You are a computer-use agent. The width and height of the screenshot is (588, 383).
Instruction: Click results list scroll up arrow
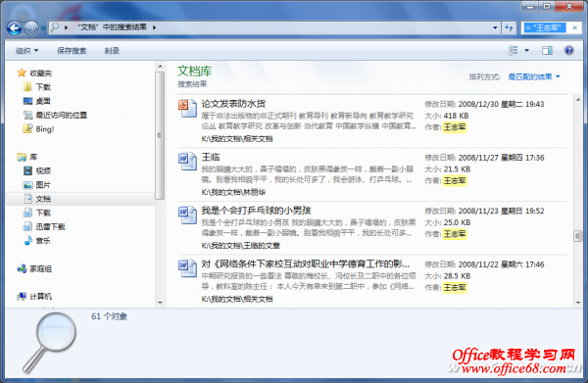[x=577, y=100]
